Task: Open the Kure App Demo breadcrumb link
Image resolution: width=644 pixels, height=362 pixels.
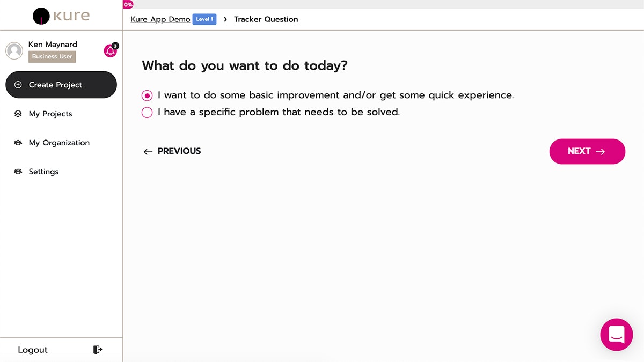Action: (160, 19)
